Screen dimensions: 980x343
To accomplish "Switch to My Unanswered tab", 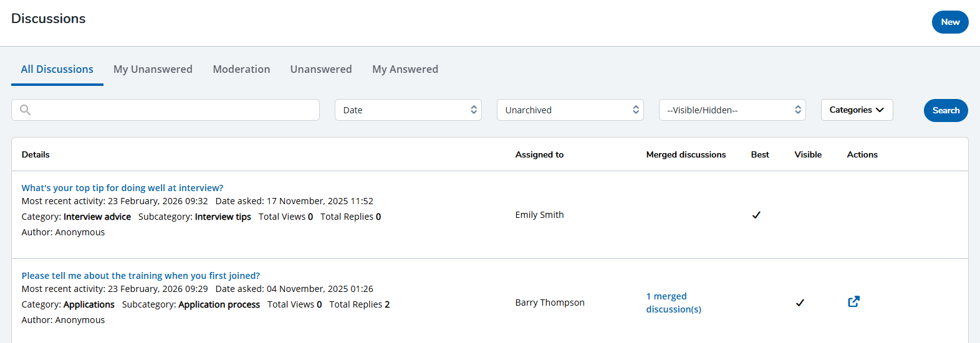I will coord(153,69).
